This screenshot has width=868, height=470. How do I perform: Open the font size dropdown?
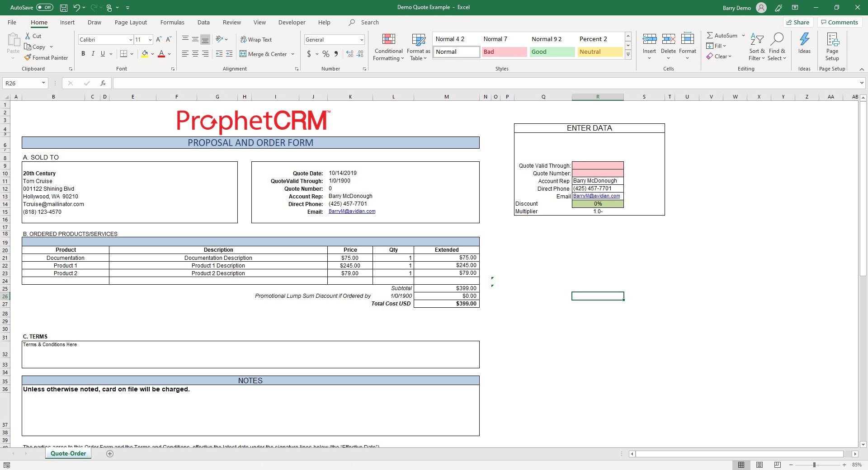[x=150, y=40]
